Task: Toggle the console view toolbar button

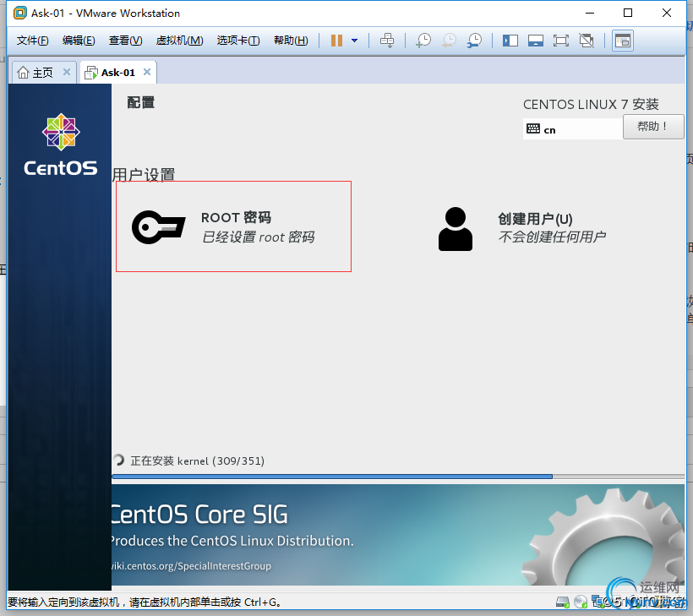Action: click(623, 41)
